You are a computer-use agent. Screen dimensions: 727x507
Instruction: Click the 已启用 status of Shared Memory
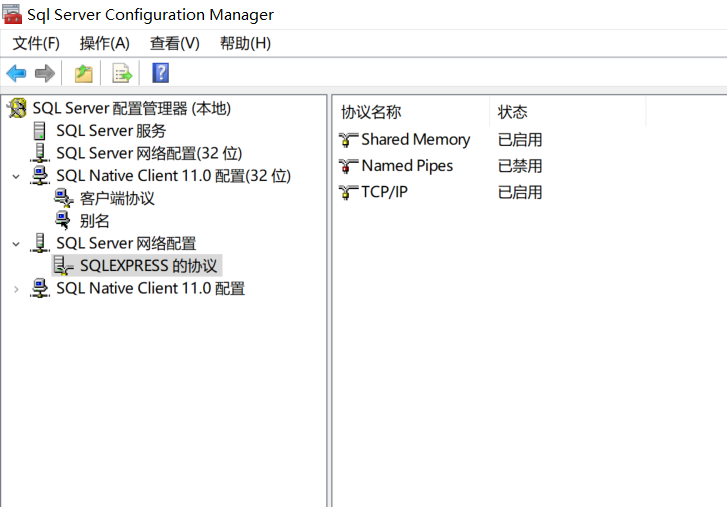pos(520,139)
